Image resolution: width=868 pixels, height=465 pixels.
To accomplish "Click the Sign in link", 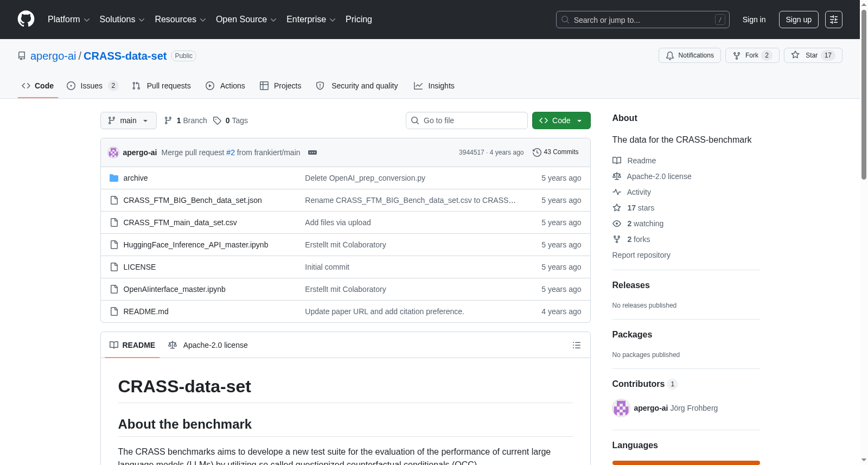I will (754, 20).
